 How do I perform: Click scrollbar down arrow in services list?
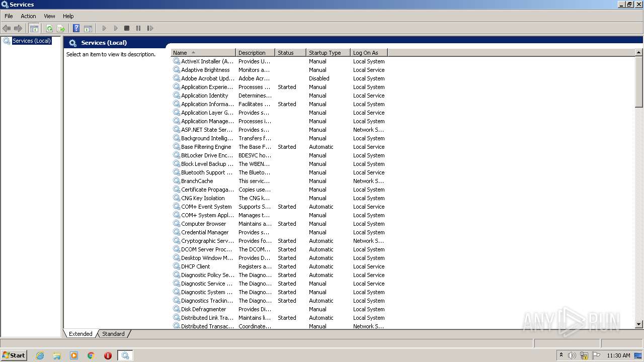coord(639,325)
